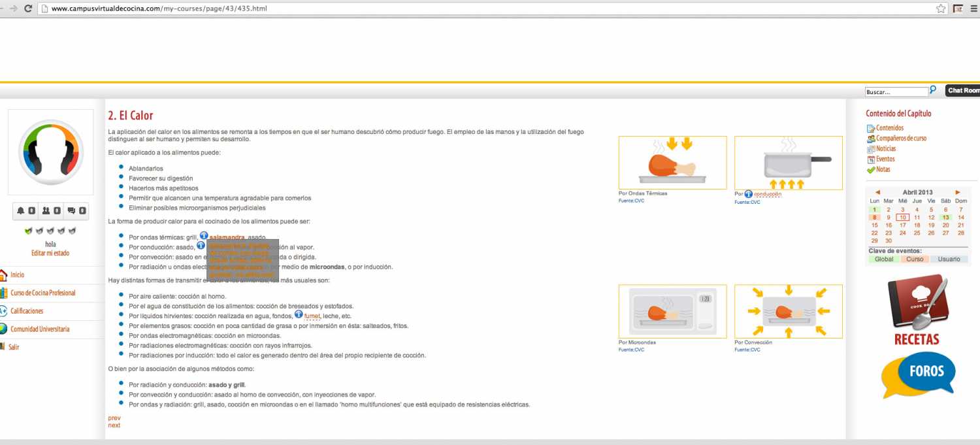Toggle the Usuario event key filter
Viewport: 980px width, 445px height.
coord(949,259)
